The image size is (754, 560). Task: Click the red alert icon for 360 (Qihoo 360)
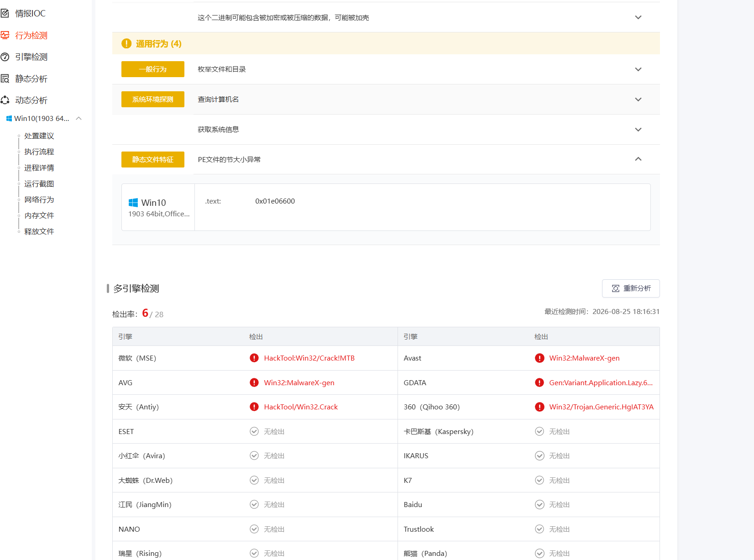click(x=539, y=407)
